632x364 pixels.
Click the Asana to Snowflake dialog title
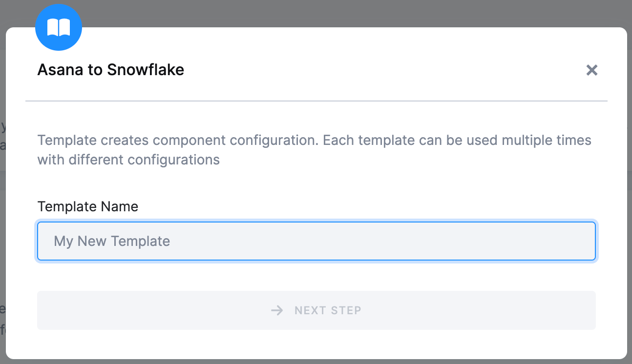point(111,69)
